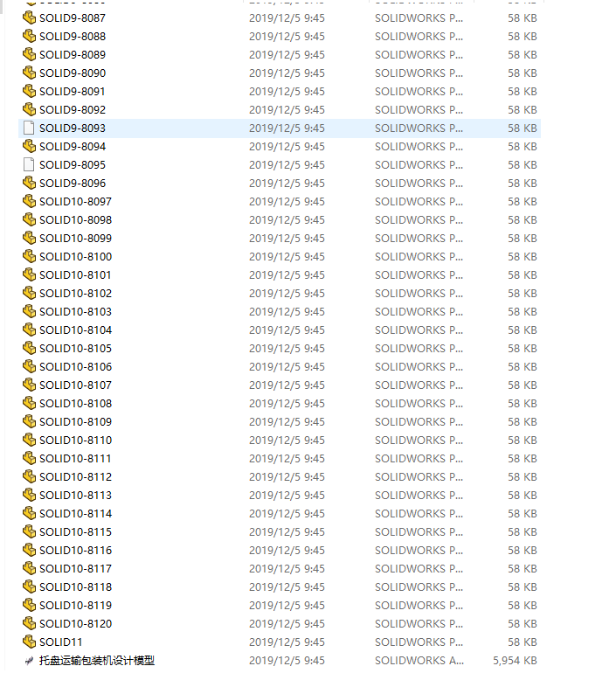Click the part icon of SOLID9-8094
The height and width of the screenshot is (687, 616).
[29, 146]
